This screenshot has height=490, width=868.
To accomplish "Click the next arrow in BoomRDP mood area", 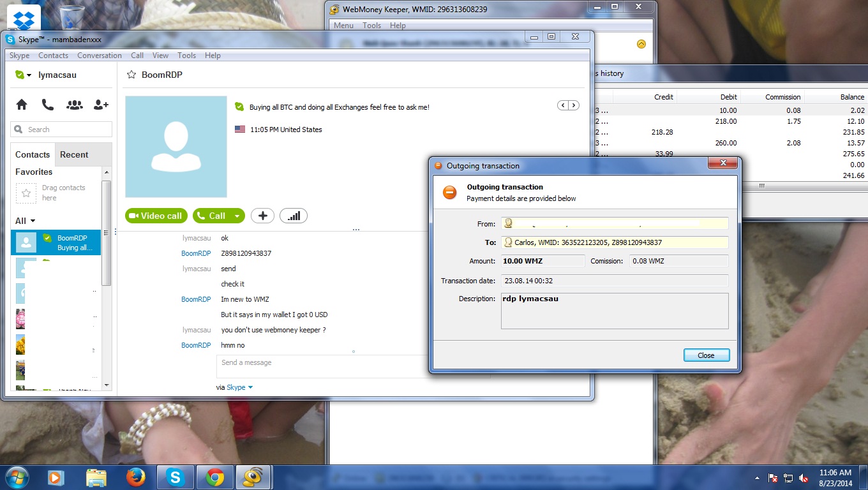I will pos(574,105).
